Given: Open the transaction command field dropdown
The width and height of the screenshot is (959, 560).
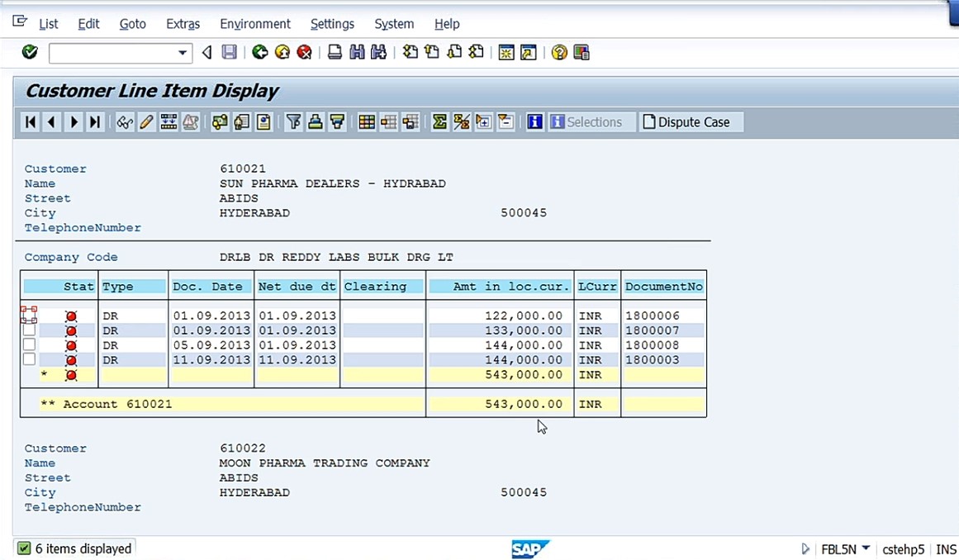Looking at the screenshot, I should click(x=183, y=53).
